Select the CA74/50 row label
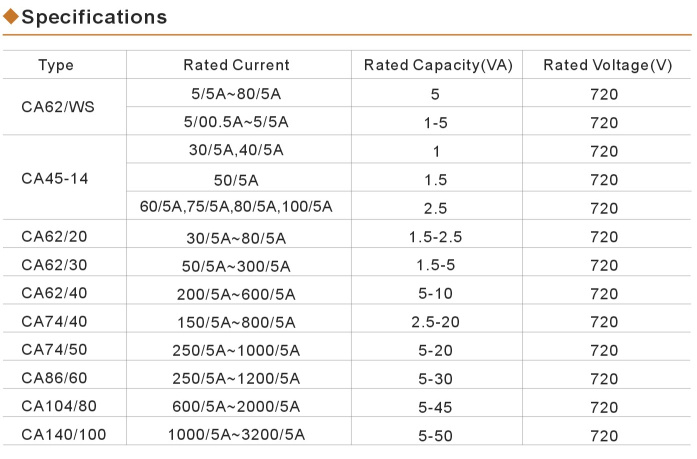 click(54, 350)
